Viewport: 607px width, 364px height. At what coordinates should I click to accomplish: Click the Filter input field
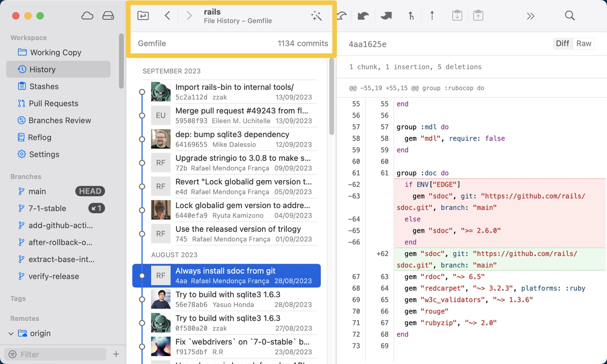pyautogui.click(x=58, y=354)
